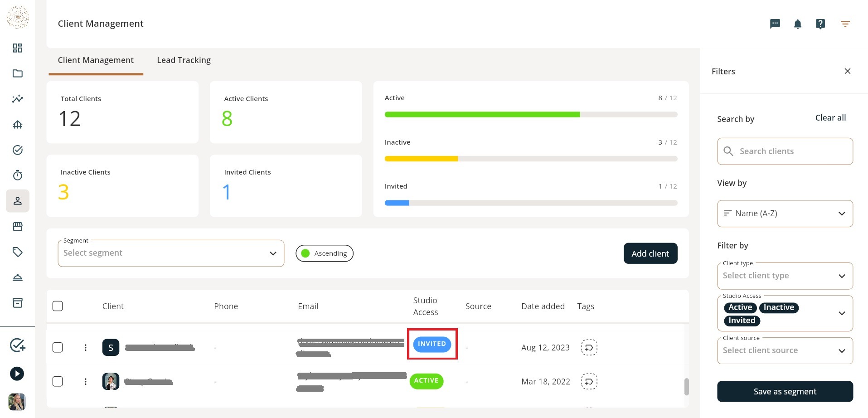Expand the Select segment dropdown
The height and width of the screenshot is (418, 868).
pos(171,253)
